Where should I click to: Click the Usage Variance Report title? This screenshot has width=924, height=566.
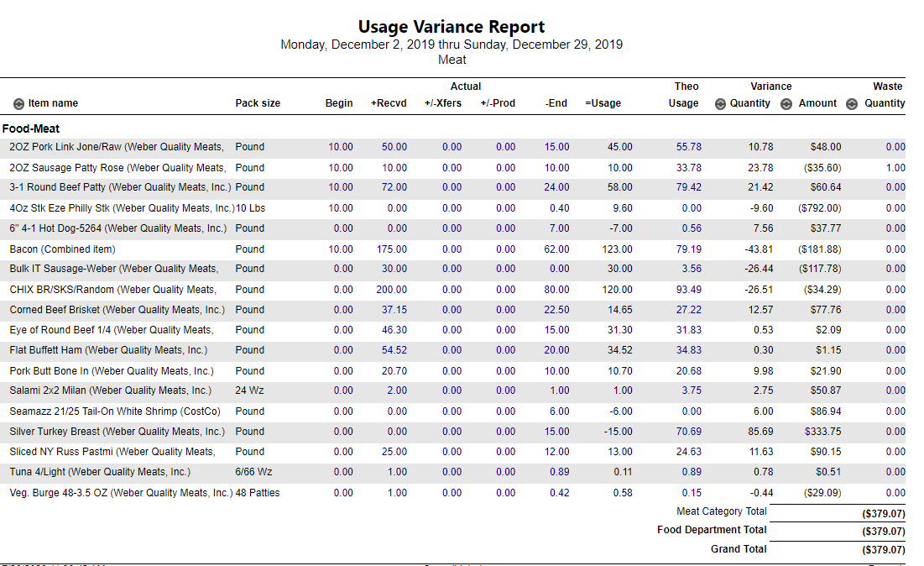(452, 27)
